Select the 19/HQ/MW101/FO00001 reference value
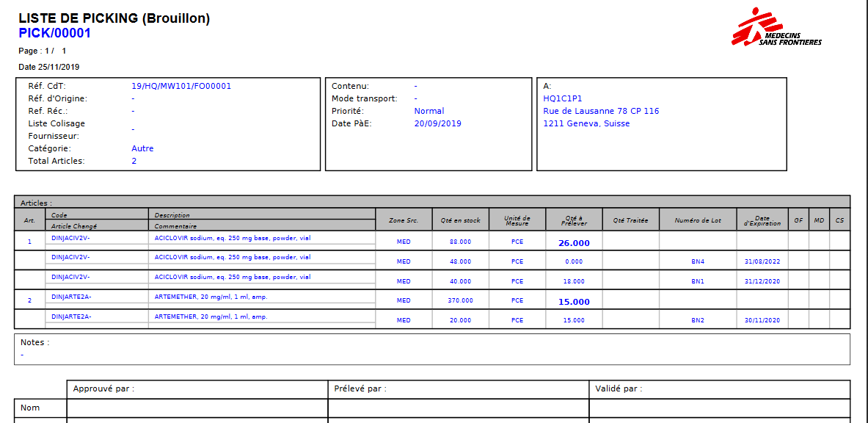This screenshot has height=423, width=868. click(181, 86)
